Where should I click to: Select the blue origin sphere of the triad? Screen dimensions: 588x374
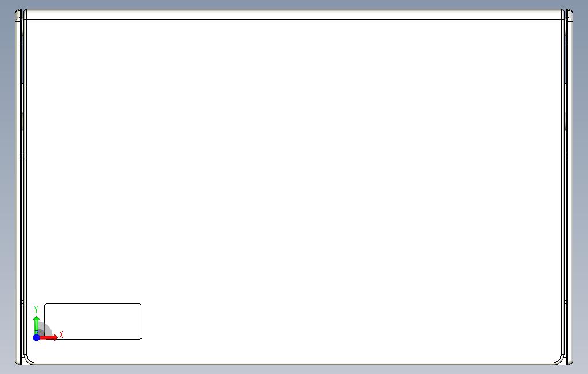pos(36,338)
